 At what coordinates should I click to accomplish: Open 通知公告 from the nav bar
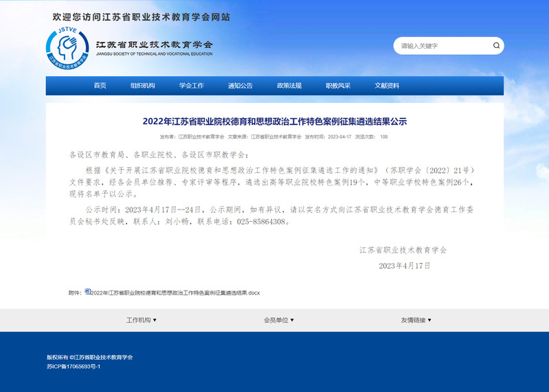(240, 86)
